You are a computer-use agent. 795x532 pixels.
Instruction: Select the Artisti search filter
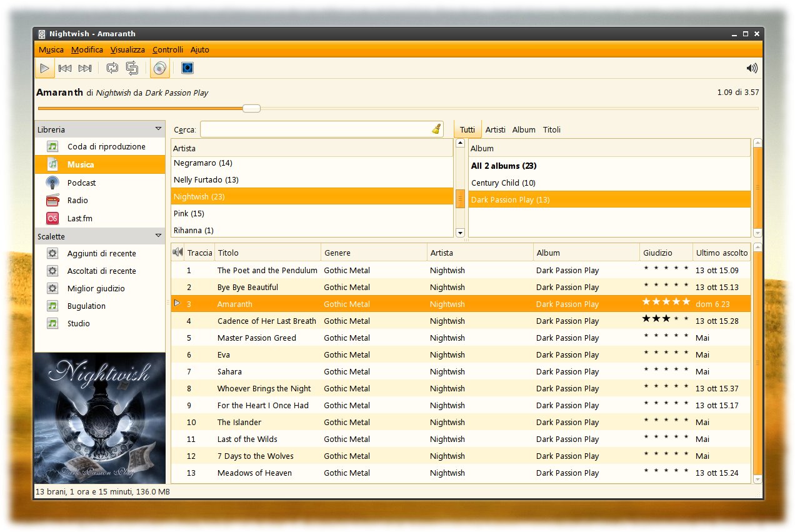pyautogui.click(x=496, y=129)
